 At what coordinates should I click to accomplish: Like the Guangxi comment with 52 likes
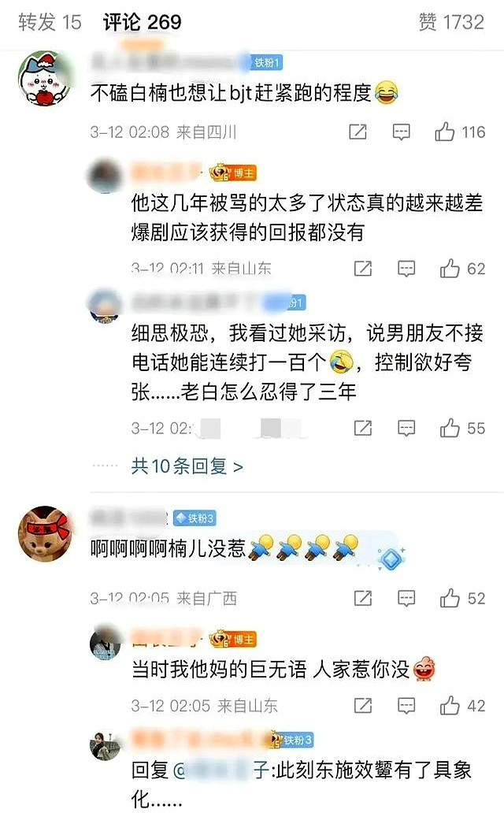pyautogui.click(x=462, y=599)
